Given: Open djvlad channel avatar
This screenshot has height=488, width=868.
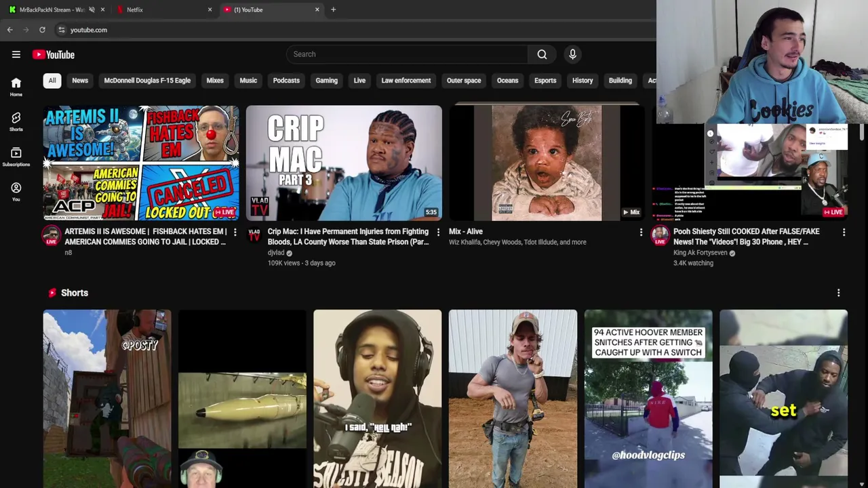Looking at the screenshot, I should [254, 235].
